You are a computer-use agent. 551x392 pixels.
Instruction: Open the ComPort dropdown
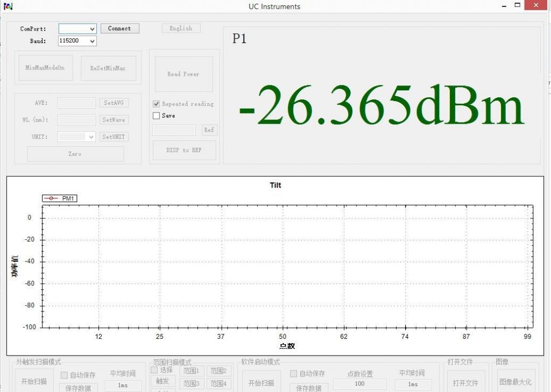point(76,28)
